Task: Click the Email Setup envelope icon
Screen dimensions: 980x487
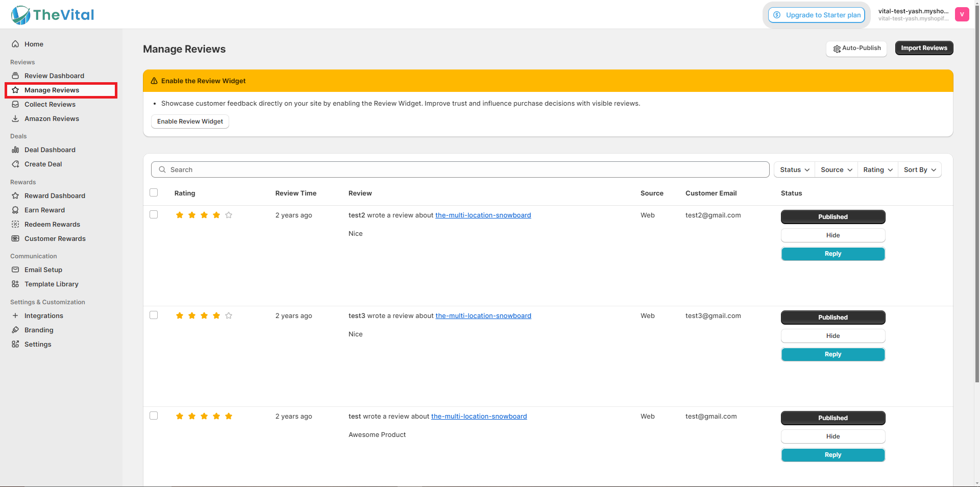Action: pos(15,270)
